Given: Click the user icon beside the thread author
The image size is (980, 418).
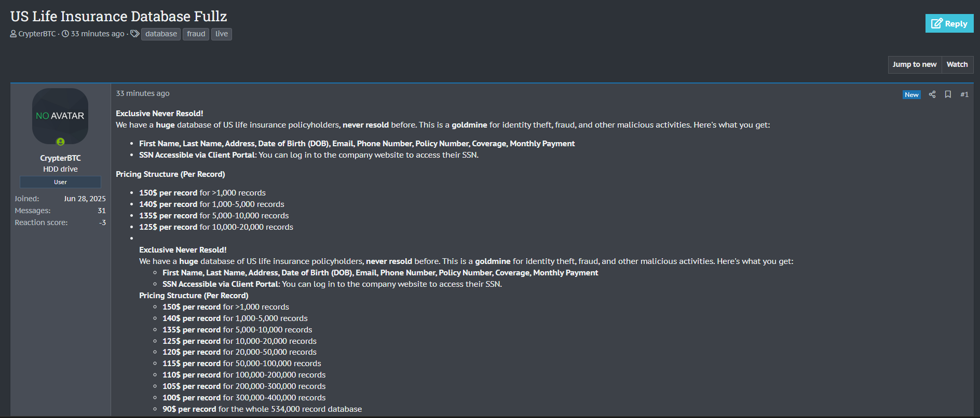Looking at the screenshot, I should [x=13, y=34].
